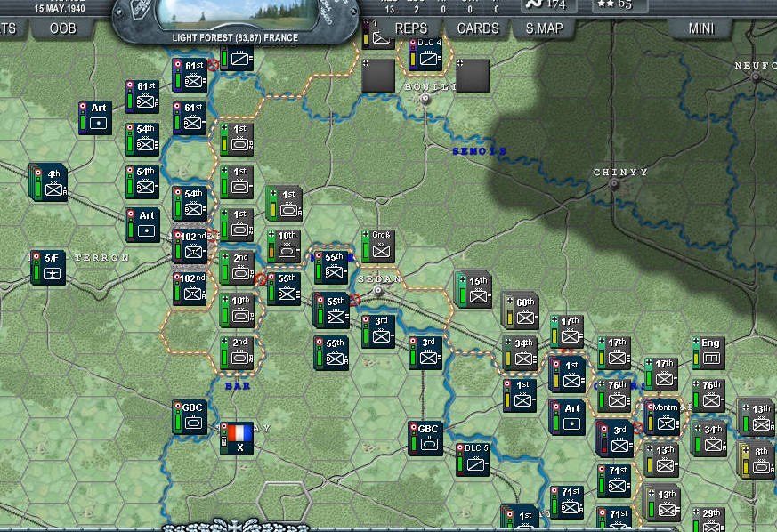Image resolution: width=777 pixels, height=532 pixels.
Task: Select the 34th counter with green strength bar
Action: point(708,439)
